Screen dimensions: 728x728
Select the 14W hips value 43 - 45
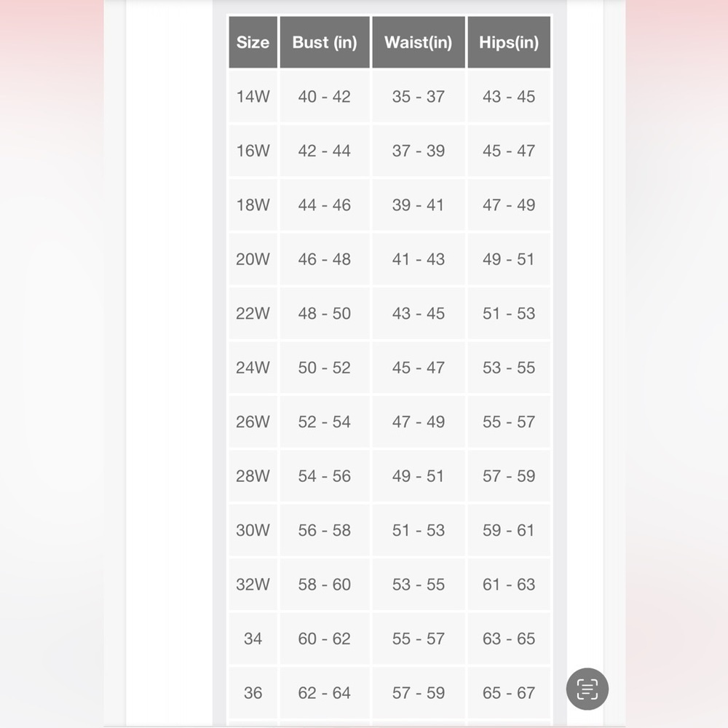pyautogui.click(x=509, y=97)
